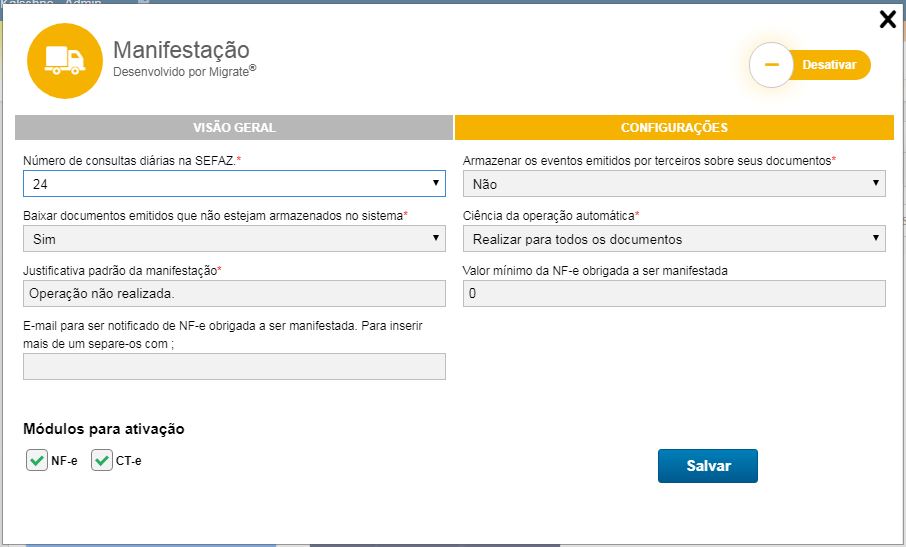Save settings with the Salvar button
The height and width of the screenshot is (547, 906).
[707, 466]
